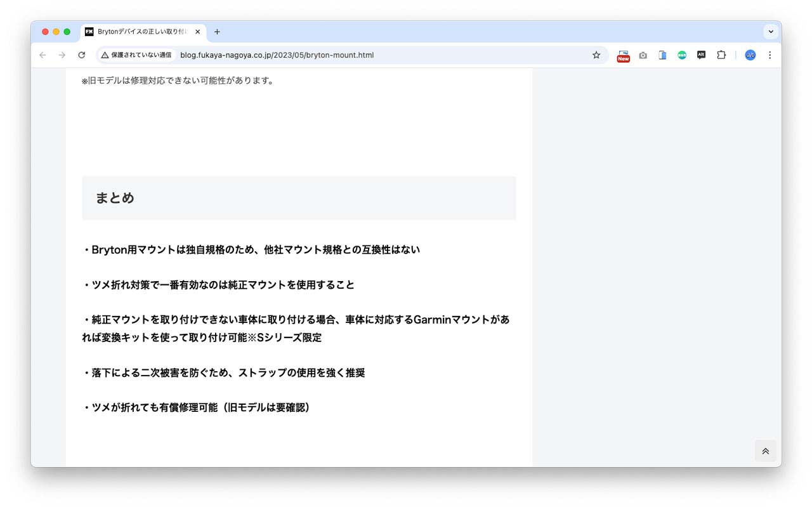Open the green round extension icon
This screenshot has width=812, height=507.
[682, 55]
